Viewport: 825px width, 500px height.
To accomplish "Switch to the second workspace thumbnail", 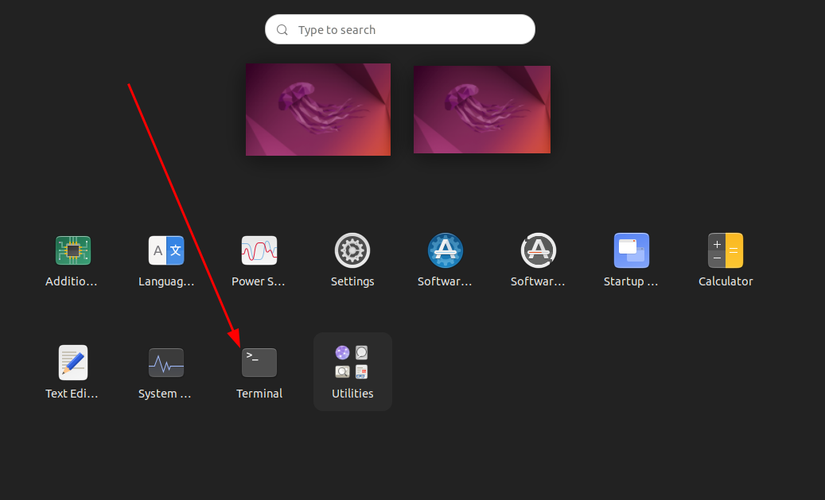I will [x=482, y=109].
